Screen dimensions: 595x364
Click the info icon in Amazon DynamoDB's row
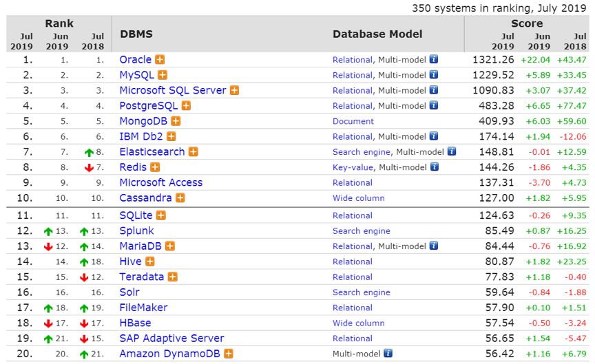point(388,354)
